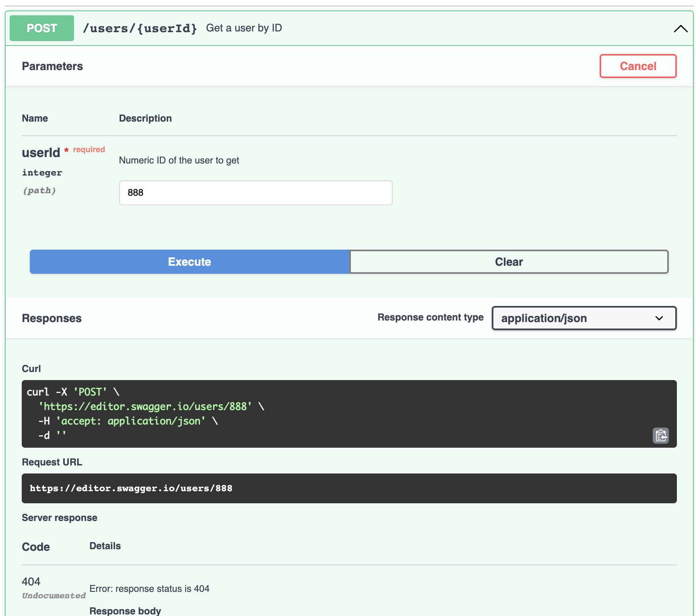This screenshot has height=616, width=697.
Task: Click Clear to reset the response results
Action: pos(509,262)
